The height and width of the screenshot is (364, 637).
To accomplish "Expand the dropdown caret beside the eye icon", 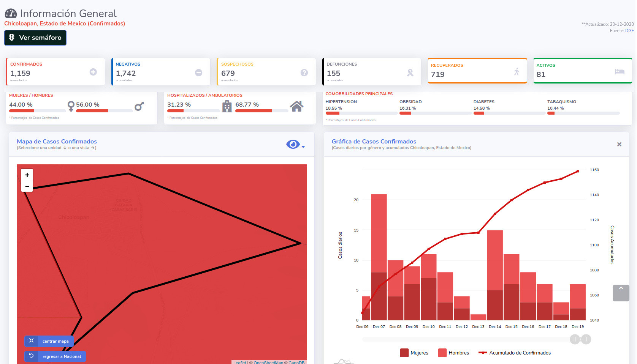I will (303, 147).
